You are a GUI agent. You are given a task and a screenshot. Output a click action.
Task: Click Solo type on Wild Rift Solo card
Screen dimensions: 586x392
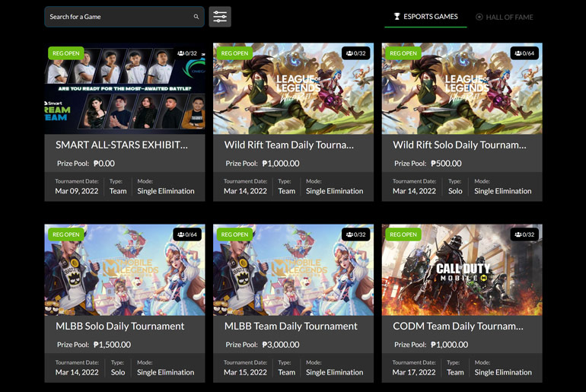tap(455, 191)
